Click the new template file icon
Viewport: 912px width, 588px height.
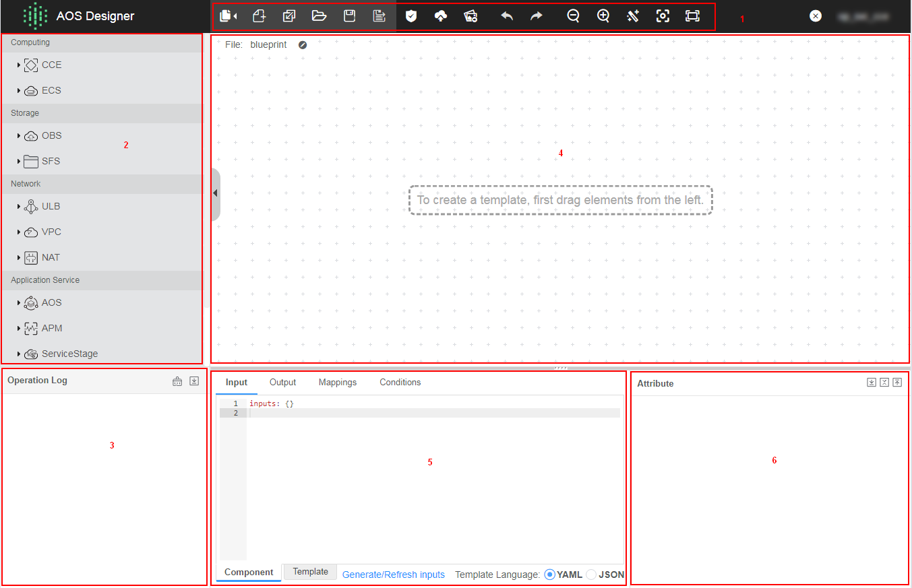click(x=259, y=16)
